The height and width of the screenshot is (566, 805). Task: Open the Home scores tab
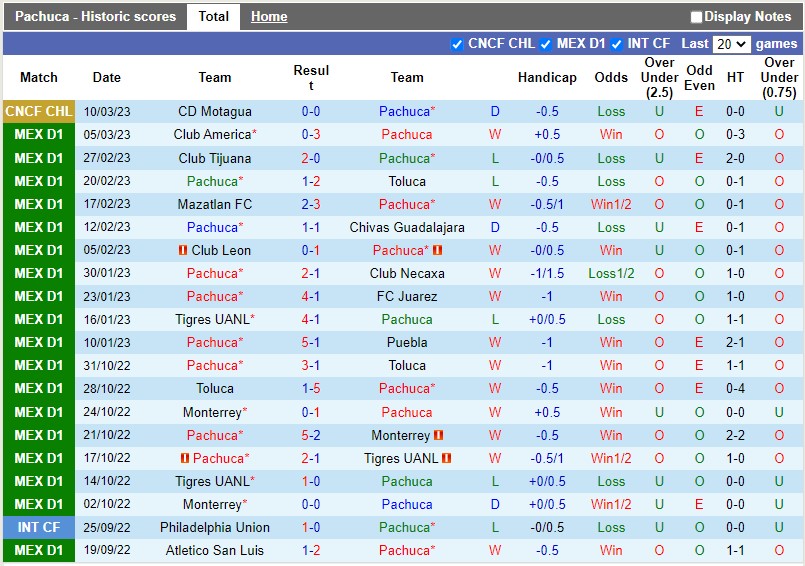[269, 16]
